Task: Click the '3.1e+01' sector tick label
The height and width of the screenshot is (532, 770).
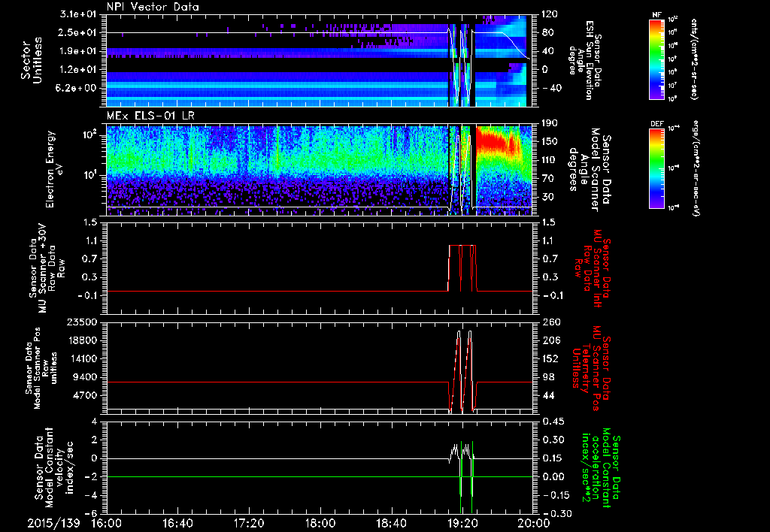Action: (77, 14)
